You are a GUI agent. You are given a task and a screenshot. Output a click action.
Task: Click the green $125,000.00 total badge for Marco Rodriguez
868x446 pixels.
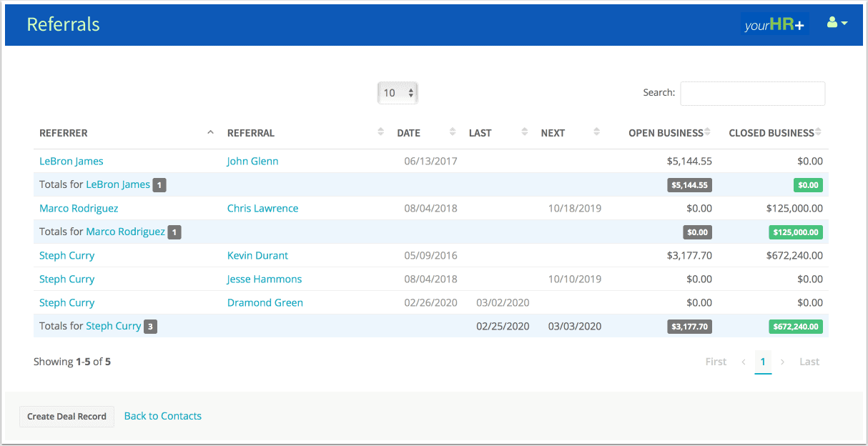tap(796, 232)
